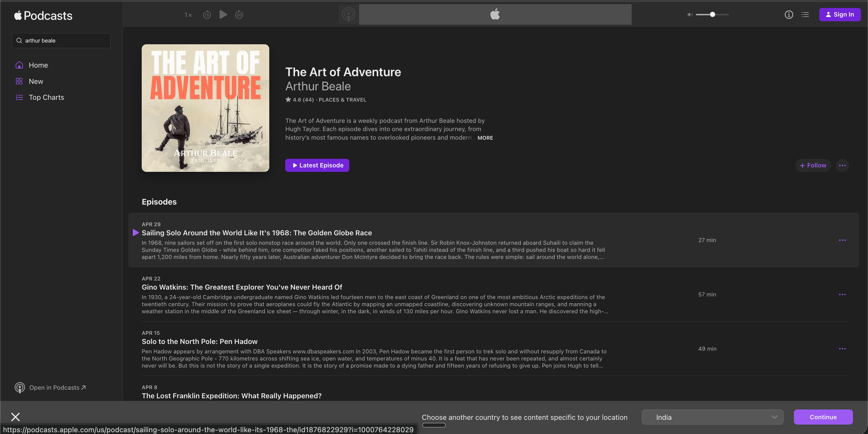Open Solo to the North Pole episode
This screenshot has height=434, width=868.
pos(200,341)
